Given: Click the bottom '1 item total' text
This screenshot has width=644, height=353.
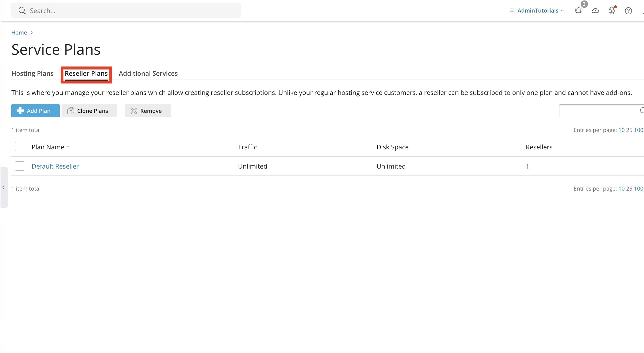Looking at the screenshot, I should pos(26,189).
